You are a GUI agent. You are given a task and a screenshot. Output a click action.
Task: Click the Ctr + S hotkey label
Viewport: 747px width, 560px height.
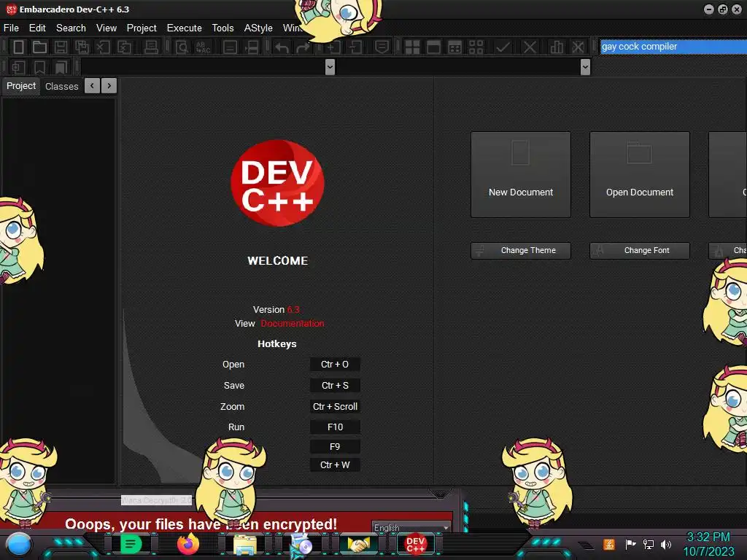click(335, 385)
